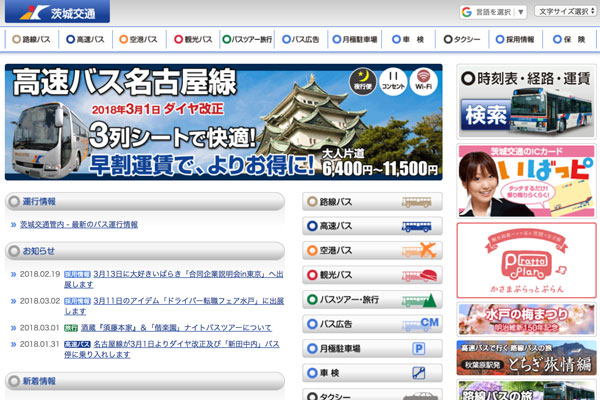Click the 茨城交通 logo in the header

point(57,11)
